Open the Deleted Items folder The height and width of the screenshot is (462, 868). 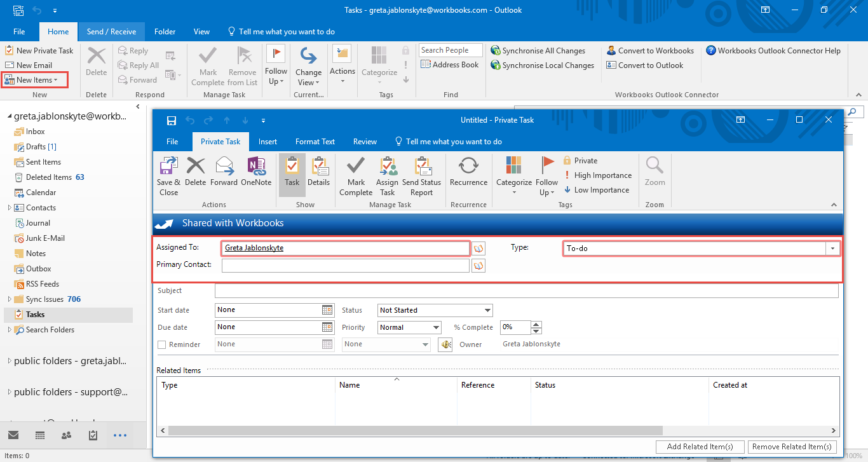(x=49, y=177)
